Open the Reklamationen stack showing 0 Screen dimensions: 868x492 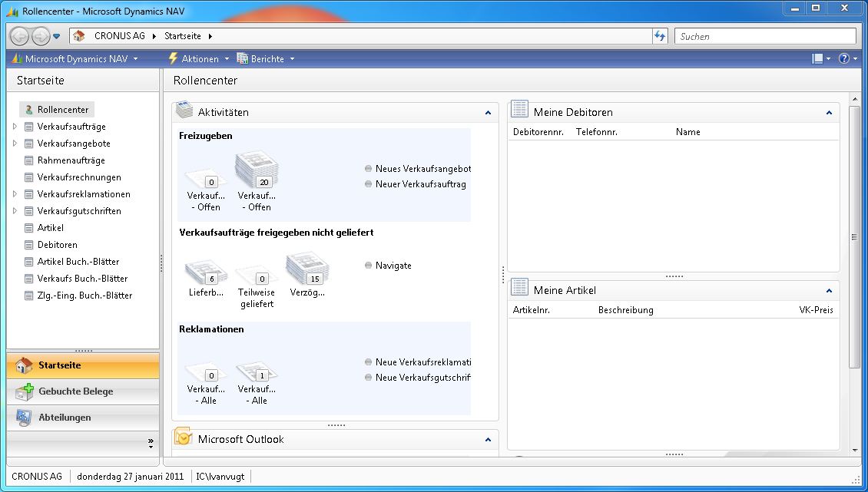pos(206,384)
